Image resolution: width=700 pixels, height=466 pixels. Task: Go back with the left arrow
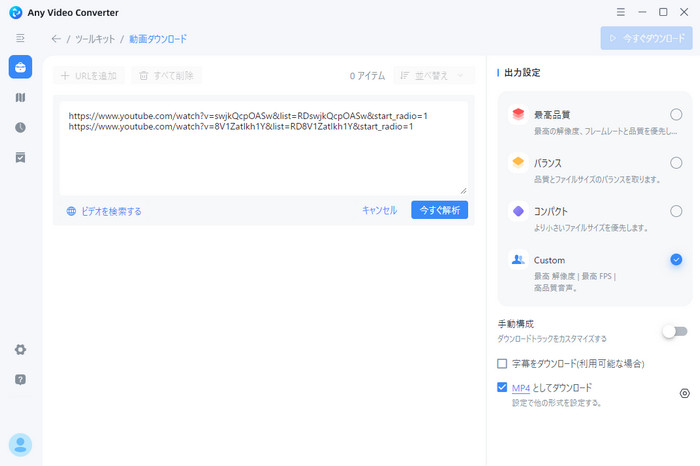(56, 39)
